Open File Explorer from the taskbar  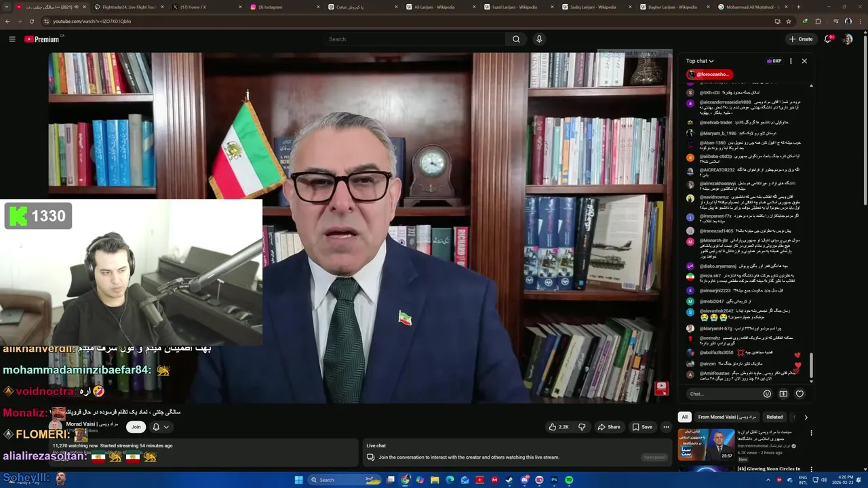pos(435,480)
